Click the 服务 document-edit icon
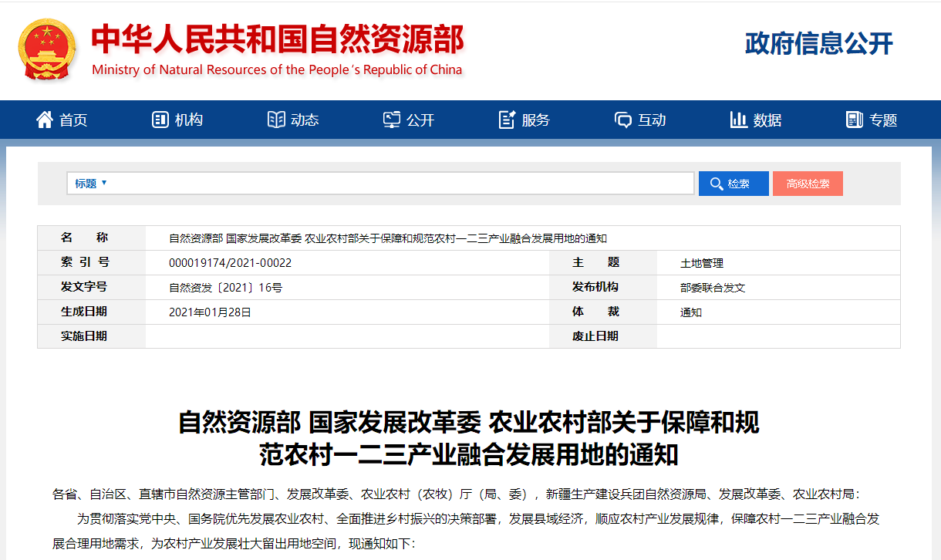This screenshot has height=560, width=941. (x=508, y=120)
